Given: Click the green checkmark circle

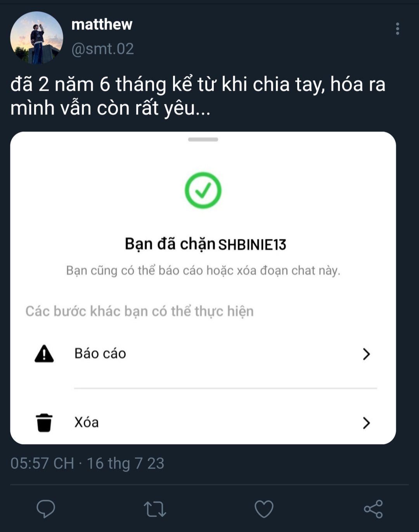Looking at the screenshot, I should [203, 190].
